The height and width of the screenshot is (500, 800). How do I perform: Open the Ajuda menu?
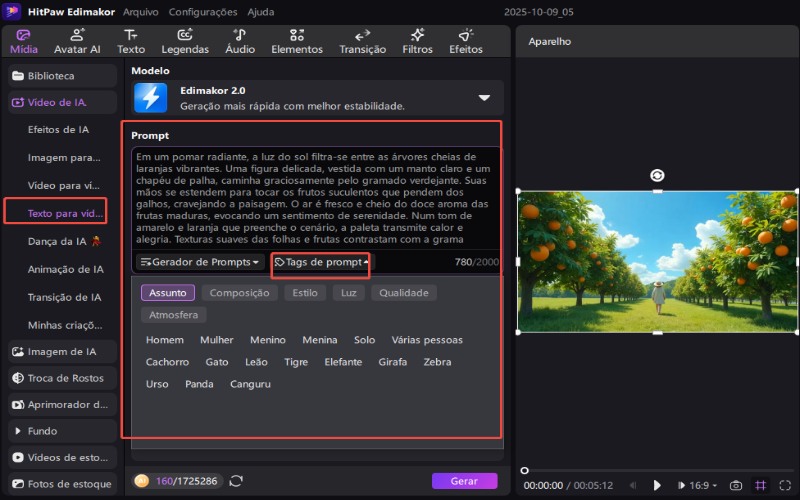[x=260, y=12]
